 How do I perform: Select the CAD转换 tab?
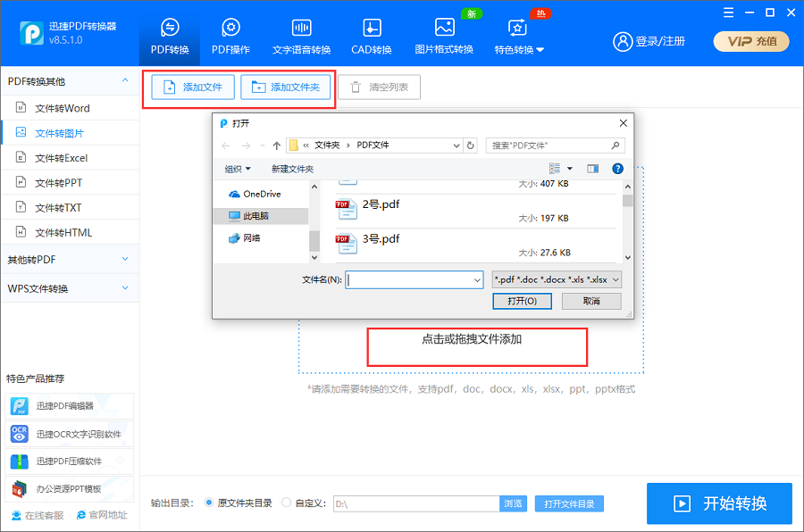tap(372, 37)
